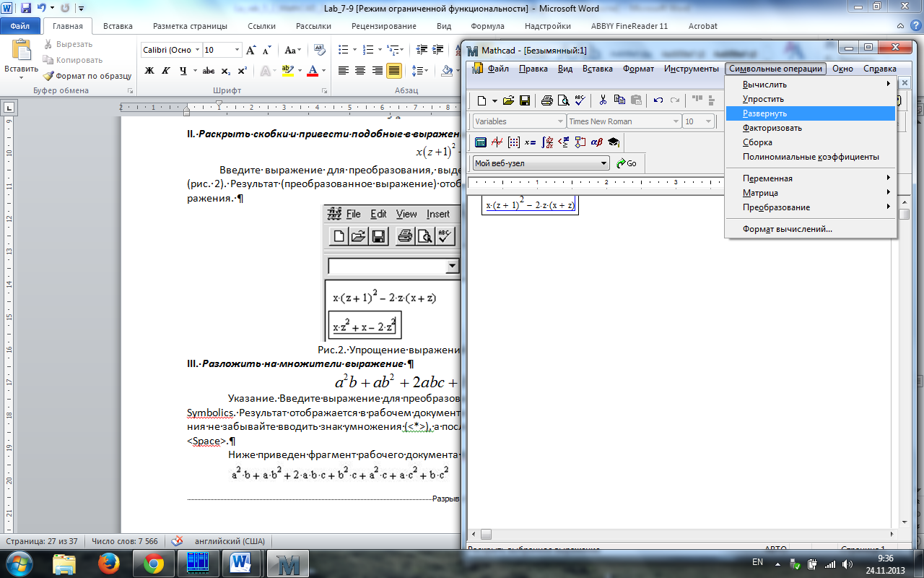Toggle italic (К) in Word
Image resolution: width=924 pixels, height=578 pixels.
pyautogui.click(x=167, y=71)
